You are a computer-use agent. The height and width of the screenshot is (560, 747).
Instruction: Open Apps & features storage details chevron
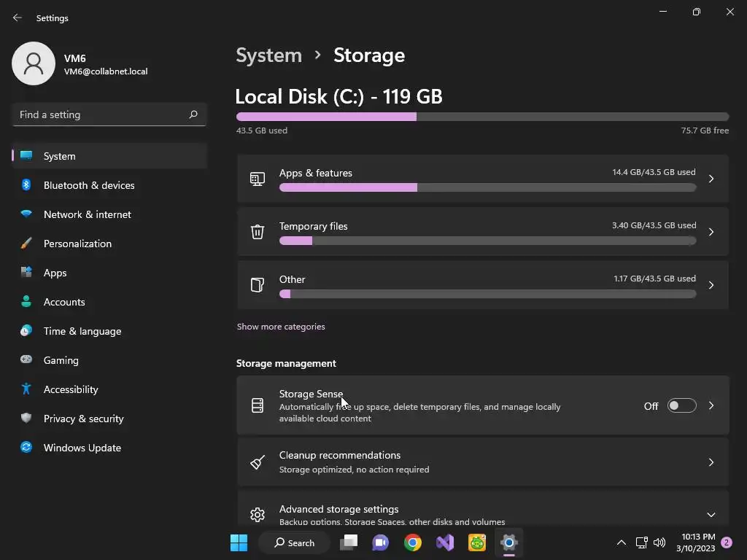click(711, 179)
